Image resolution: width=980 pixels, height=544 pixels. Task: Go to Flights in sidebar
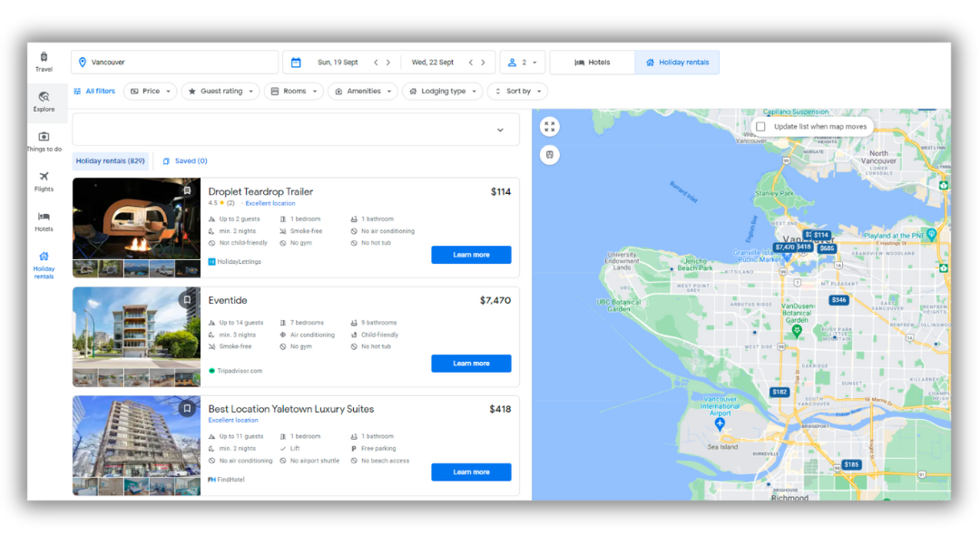(44, 181)
